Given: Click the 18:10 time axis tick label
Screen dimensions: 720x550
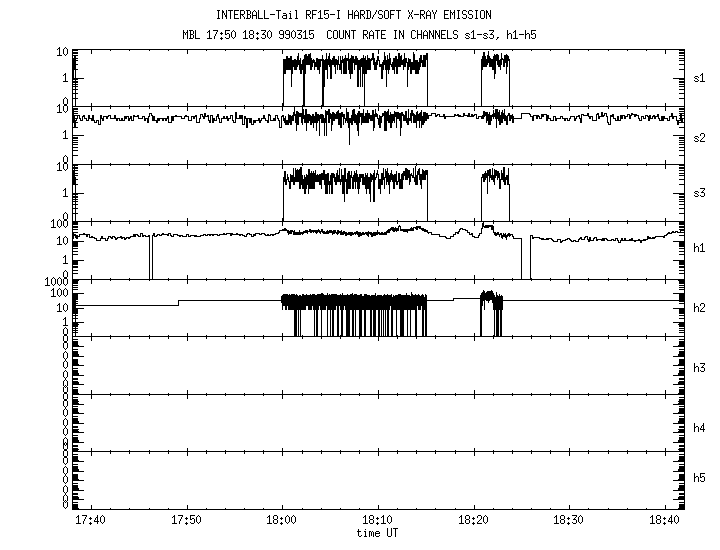Looking at the screenshot, I should pos(377,521).
